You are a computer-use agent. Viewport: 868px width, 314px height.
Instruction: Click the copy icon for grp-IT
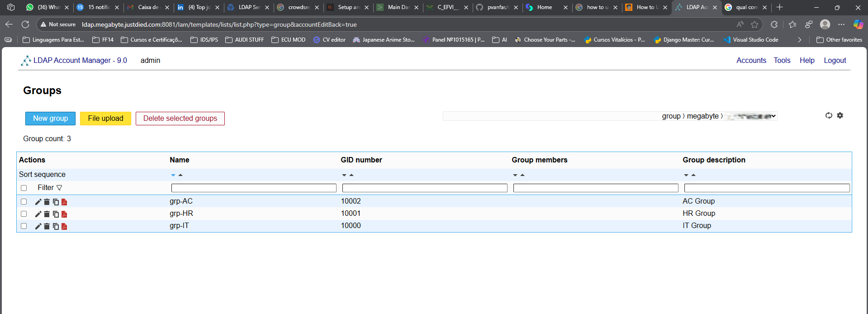point(56,226)
